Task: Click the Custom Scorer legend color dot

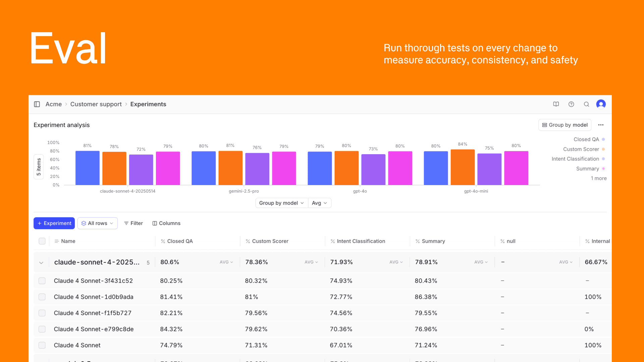Action: [603, 149]
